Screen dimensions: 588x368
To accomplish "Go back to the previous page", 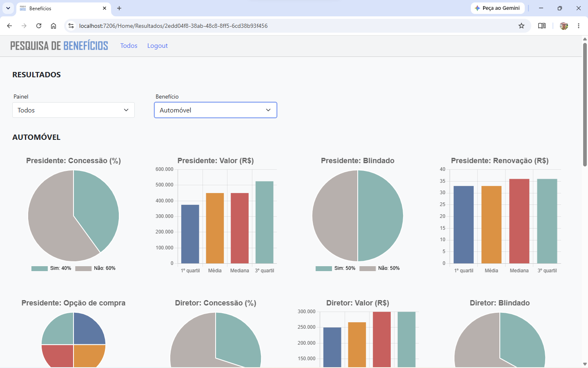I will pyautogui.click(x=9, y=26).
